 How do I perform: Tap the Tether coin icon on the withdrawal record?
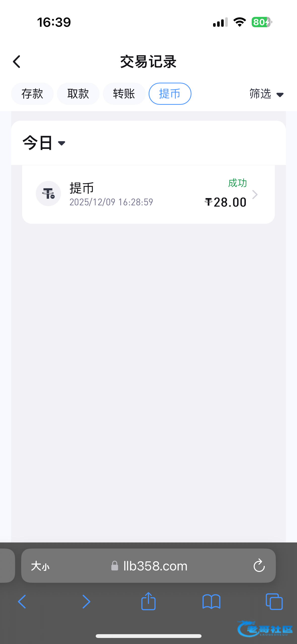[48, 194]
